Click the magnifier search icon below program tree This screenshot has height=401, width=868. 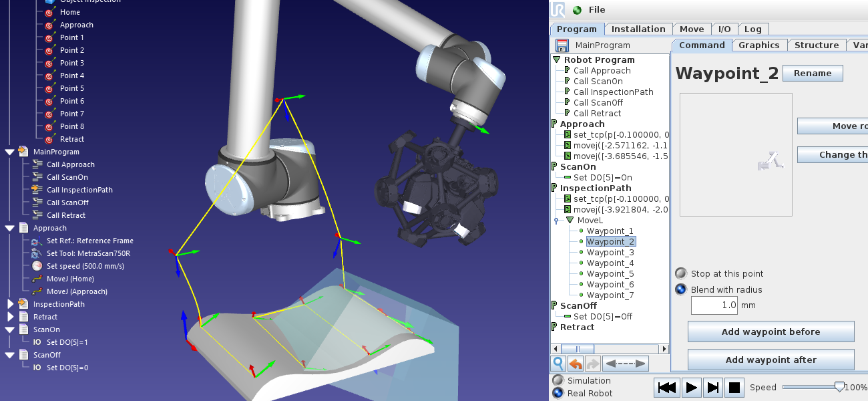pyautogui.click(x=558, y=364)
